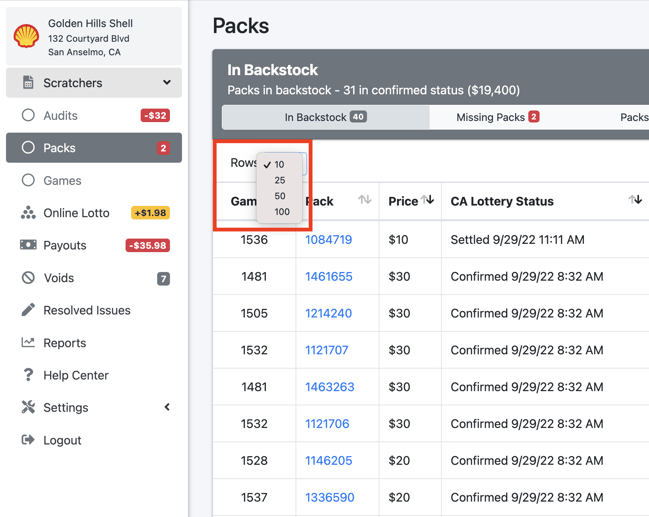
Task: Expand the Settings menu arrow
Action: (x=166, y=408)
